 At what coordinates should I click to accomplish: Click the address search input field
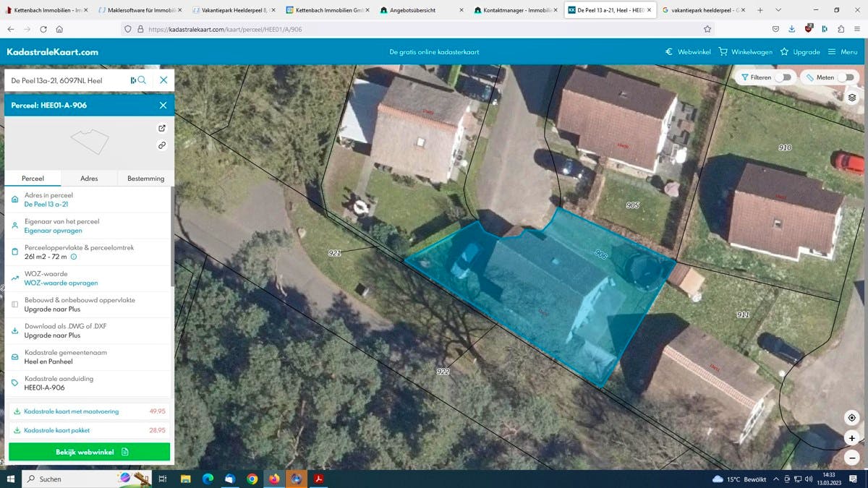click(x=67, y=80)
